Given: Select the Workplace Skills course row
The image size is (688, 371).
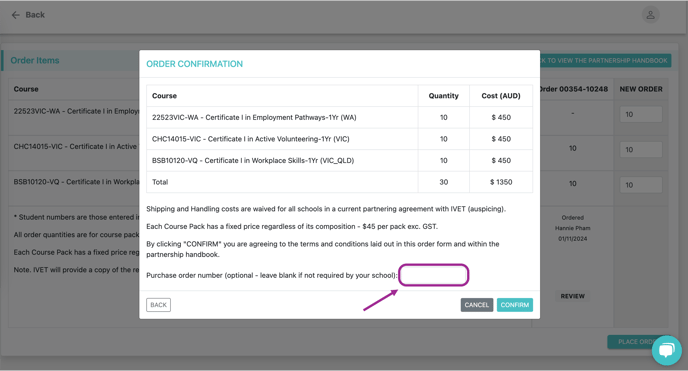Looking at the screenshot, I should coord(340,161).
